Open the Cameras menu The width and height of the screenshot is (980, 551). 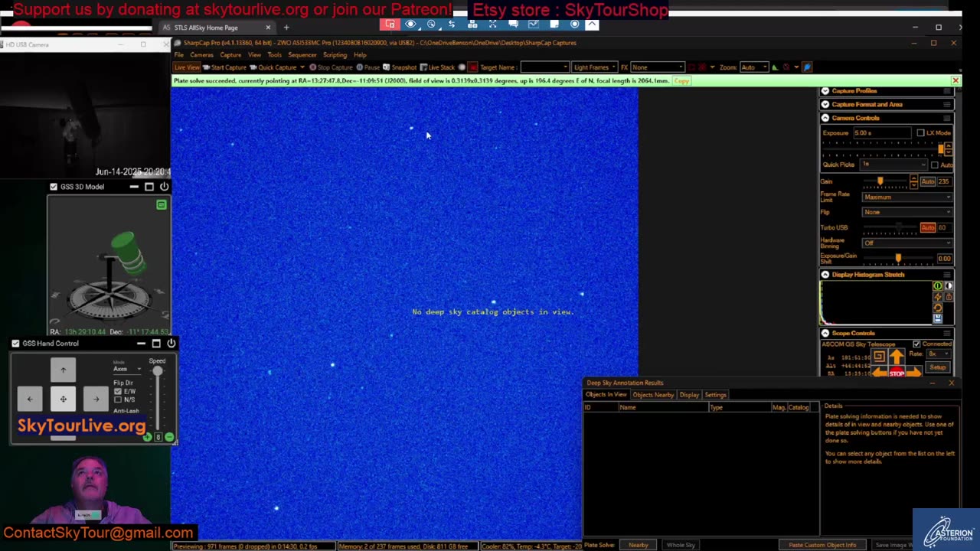[201, 55]
